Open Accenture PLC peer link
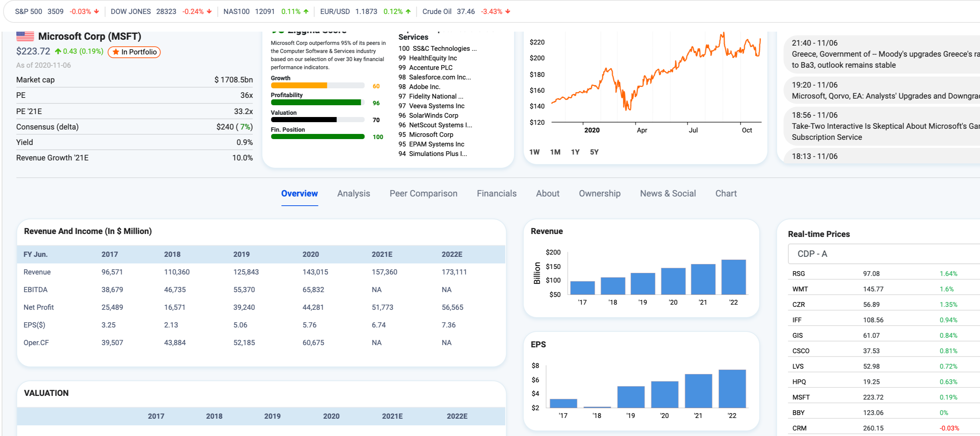 coord(431,68)
